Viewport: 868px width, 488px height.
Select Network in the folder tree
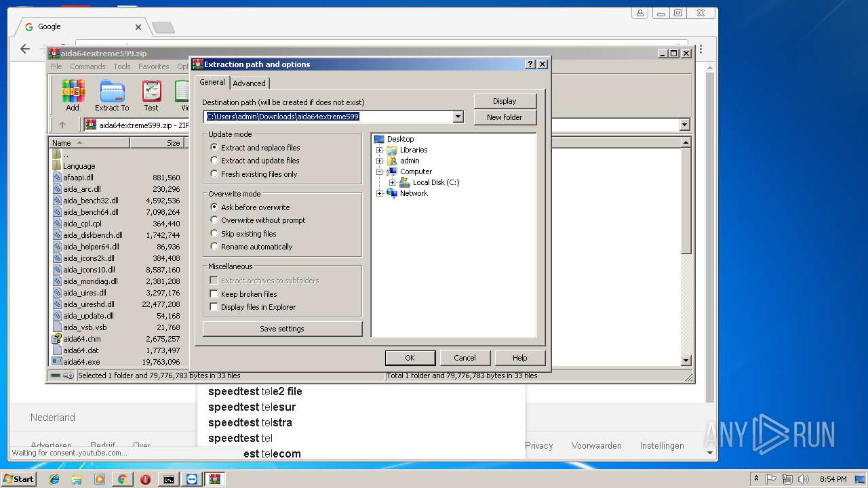point(414,193)
